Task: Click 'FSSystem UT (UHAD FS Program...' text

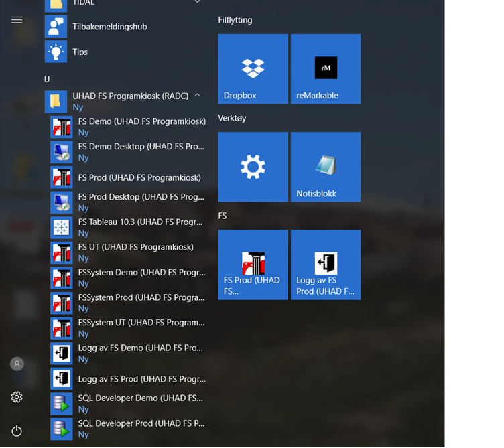Action: coord(141,323)
